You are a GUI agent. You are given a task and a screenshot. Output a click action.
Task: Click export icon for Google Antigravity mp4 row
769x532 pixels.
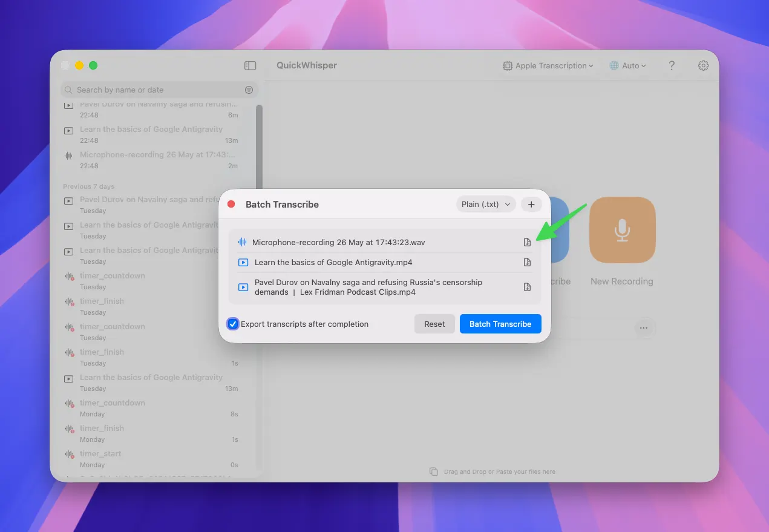pos(527,262)
